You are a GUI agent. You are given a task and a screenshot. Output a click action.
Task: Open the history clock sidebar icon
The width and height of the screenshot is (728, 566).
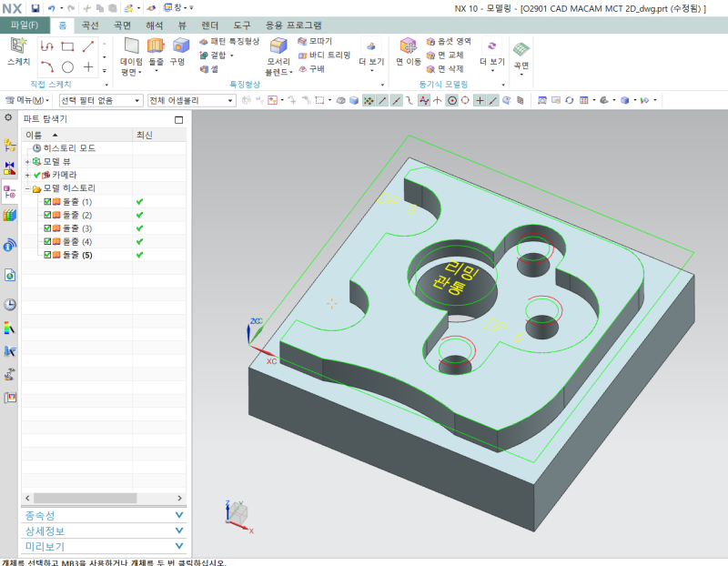point(10,304)
